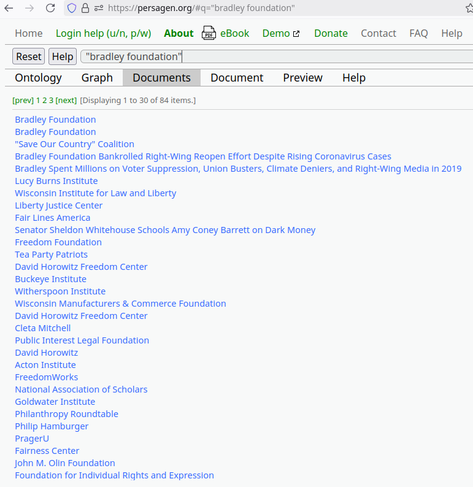Go to results page 3
This screenshot has width=473, height=487.
pyautogui.click(x=51, y=100)
